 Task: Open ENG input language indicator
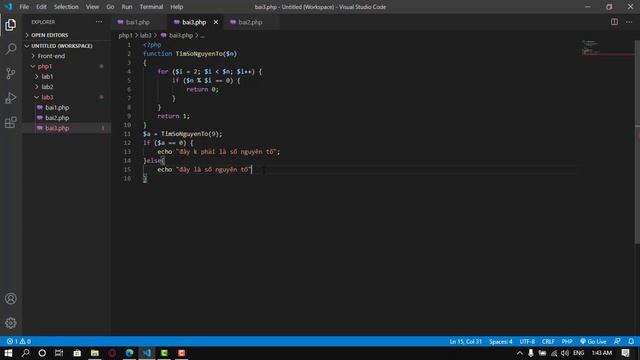[x=579, y=353]
